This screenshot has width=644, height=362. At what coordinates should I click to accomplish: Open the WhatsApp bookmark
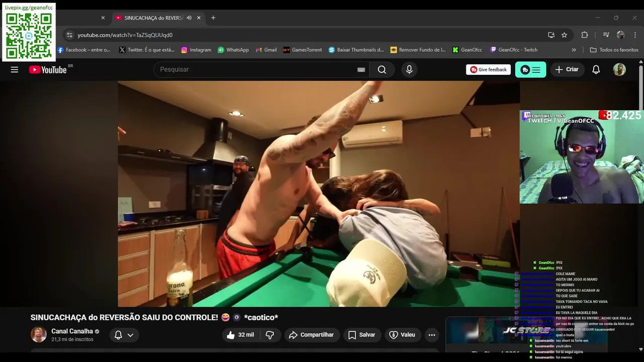[x=233, y=50]
